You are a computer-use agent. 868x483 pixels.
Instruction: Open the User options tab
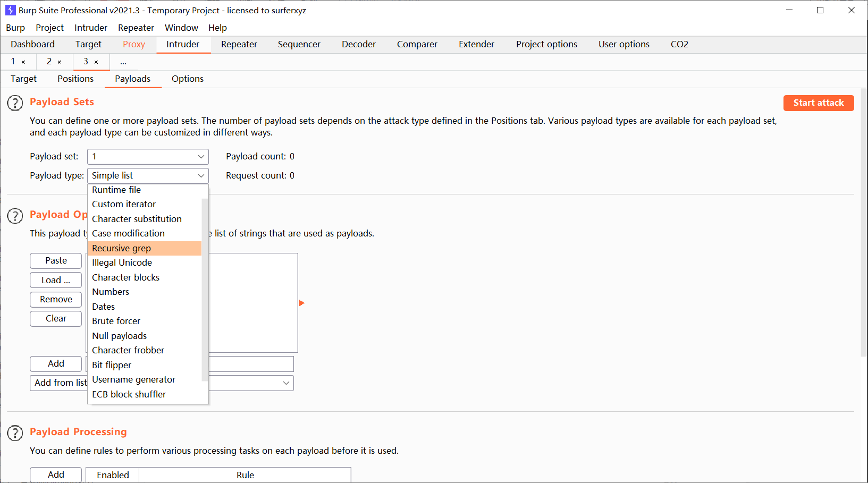(x=624, y=45)
